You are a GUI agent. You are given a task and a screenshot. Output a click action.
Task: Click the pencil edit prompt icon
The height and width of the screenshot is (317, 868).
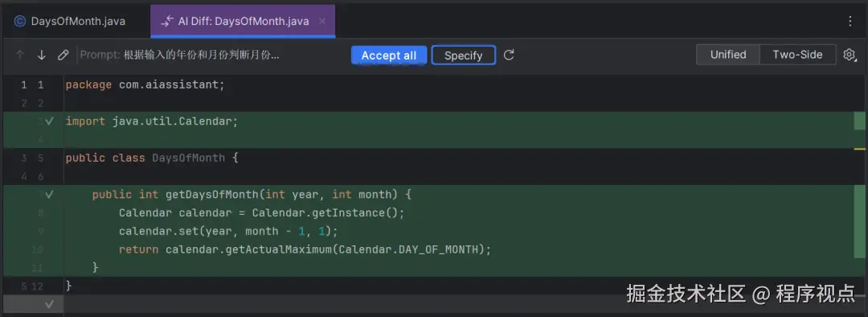[x=63, y=55]
